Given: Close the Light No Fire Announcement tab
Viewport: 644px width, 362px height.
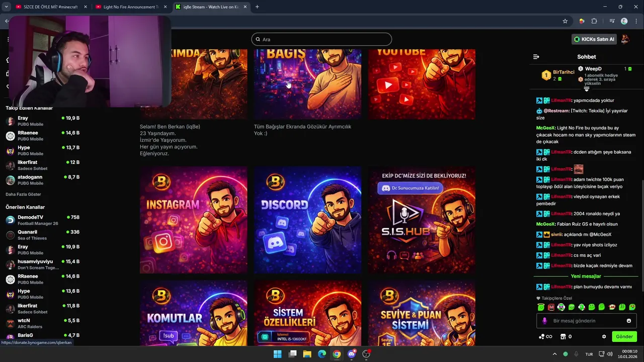Looking at the screenshot, I should click(165, 7).
